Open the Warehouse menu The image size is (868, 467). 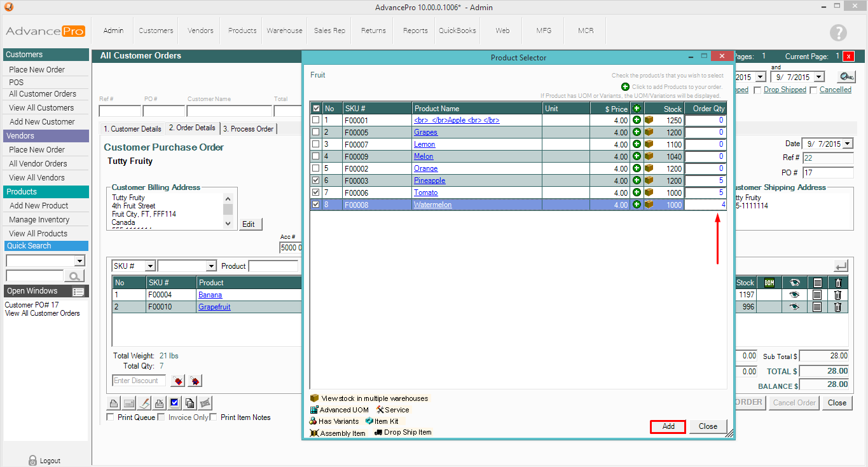[284, 30]
